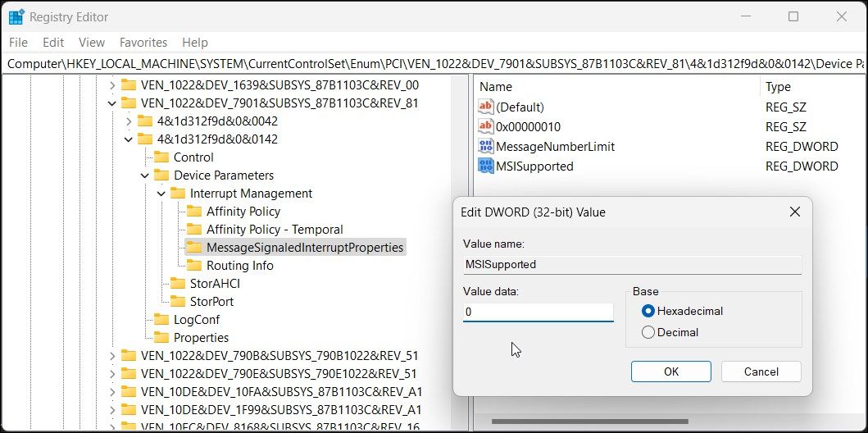Click the MSISupported DWORD value icon
The image size is (868, 433).
tap(486, 166)
